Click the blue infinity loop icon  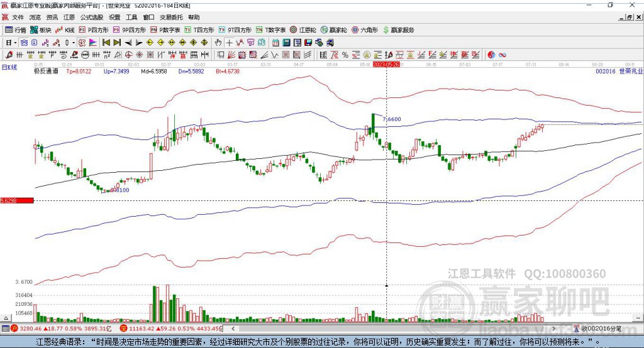(x=502, y=55)
